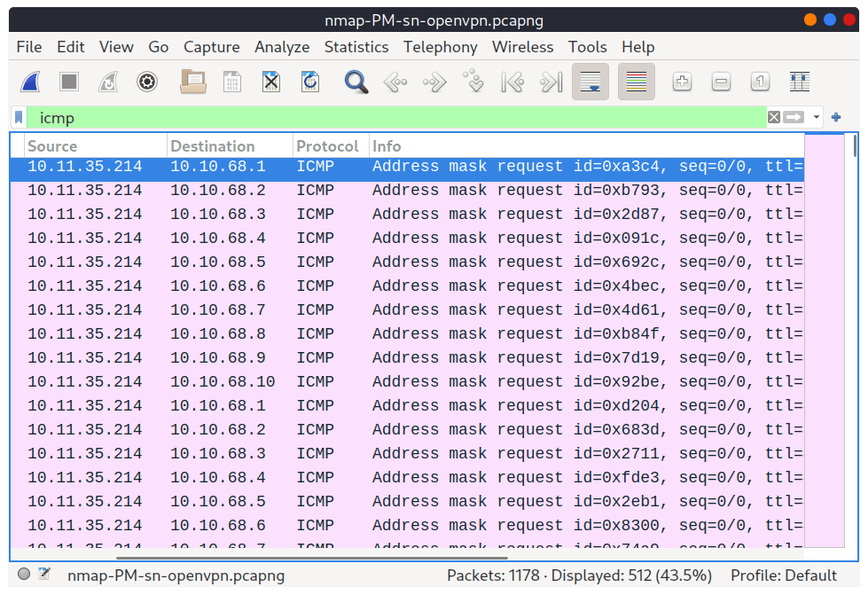This screenshot has height=595, width=868.
Task: Open the Edit menu
Action: [x=71, y=47]
